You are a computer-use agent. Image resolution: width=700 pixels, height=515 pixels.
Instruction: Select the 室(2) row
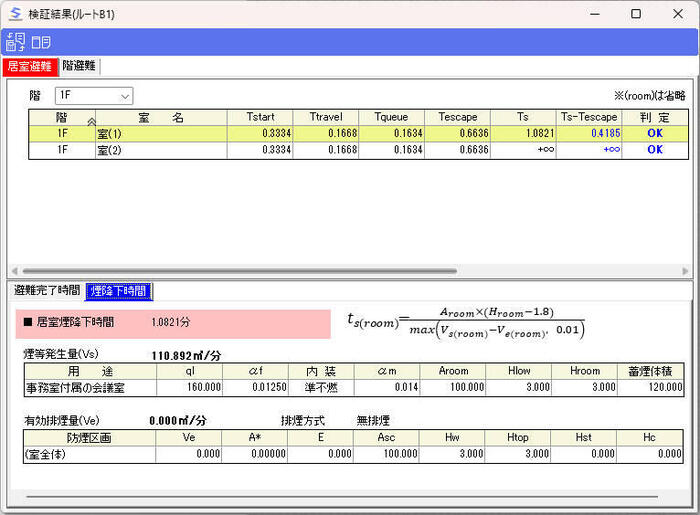click(x=358, y=150)
